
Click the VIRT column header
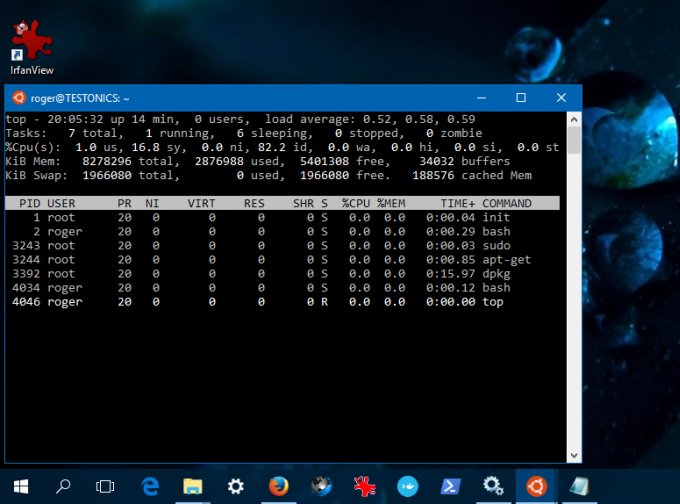tap(201, 203)
